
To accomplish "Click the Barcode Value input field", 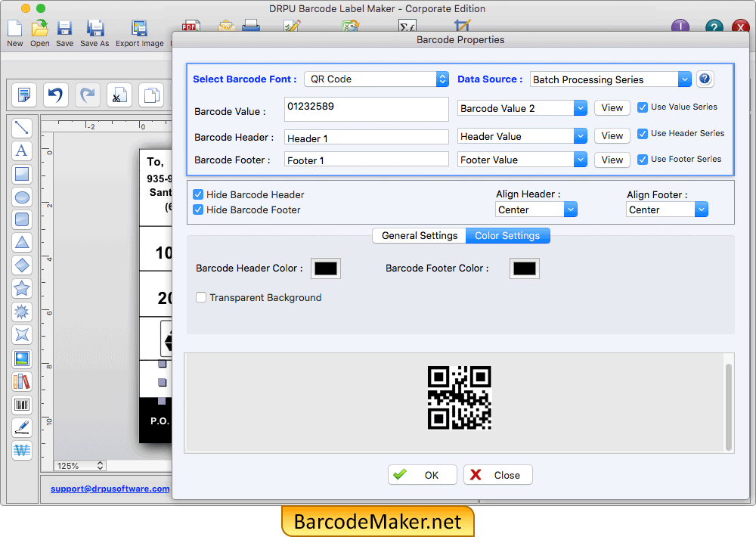I will 367,109.
